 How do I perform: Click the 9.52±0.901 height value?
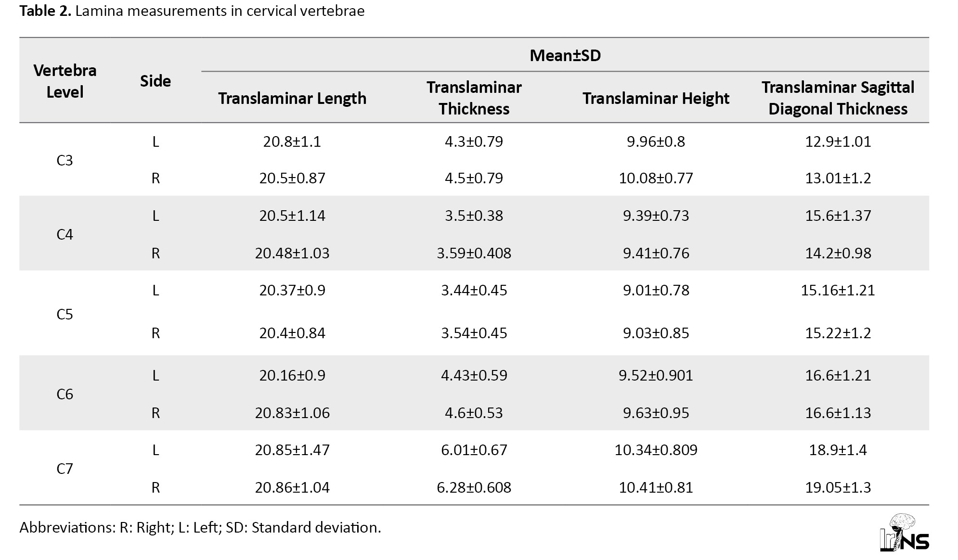pos(656,375)
